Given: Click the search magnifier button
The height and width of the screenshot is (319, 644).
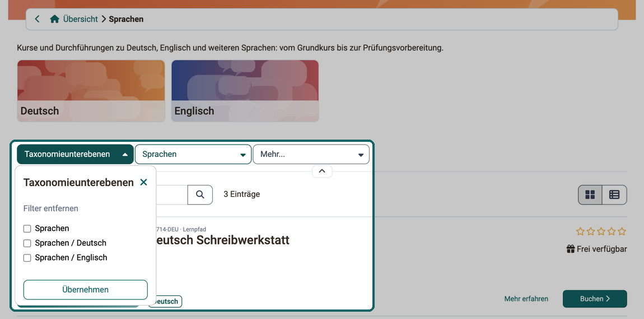Looking at the screenshot, I should [200, 195].
